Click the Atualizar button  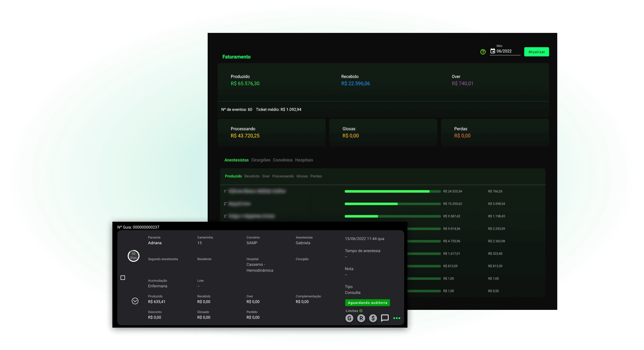[536, 52]
